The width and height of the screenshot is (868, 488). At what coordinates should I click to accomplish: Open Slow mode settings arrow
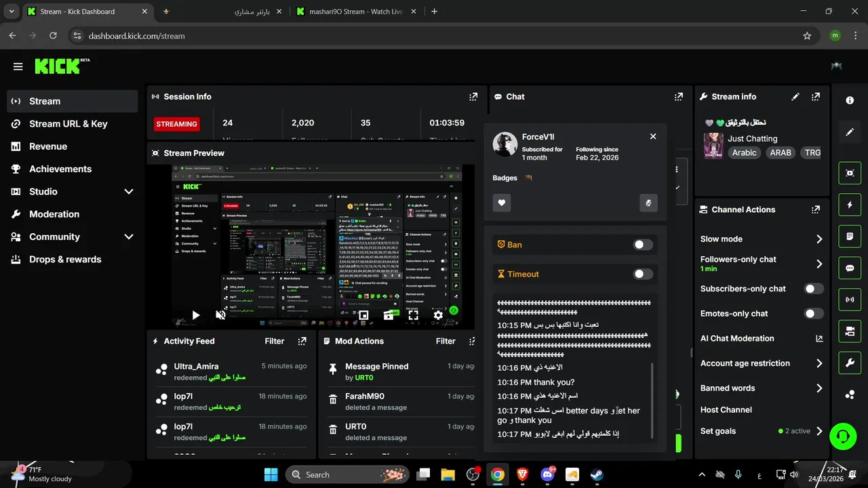click(819, 239)
